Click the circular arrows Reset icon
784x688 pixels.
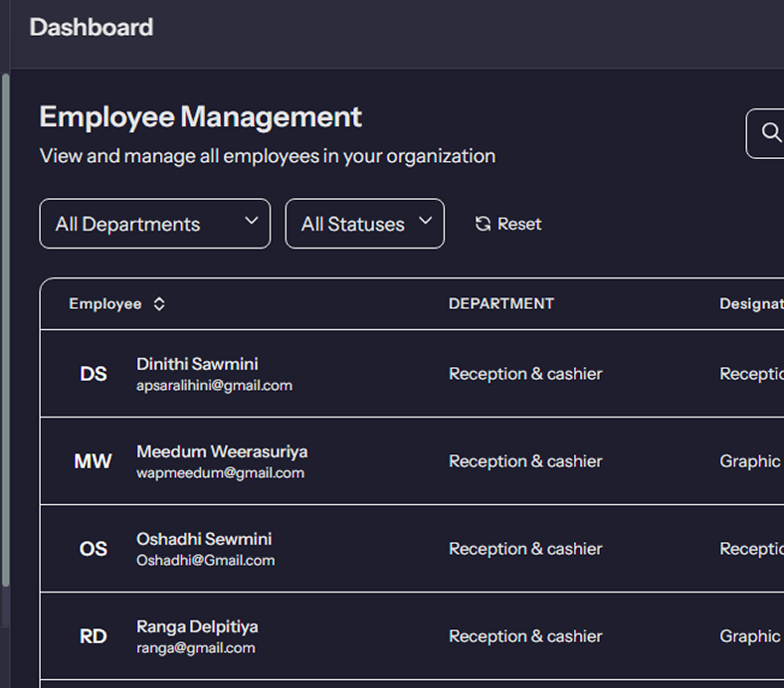483,225
